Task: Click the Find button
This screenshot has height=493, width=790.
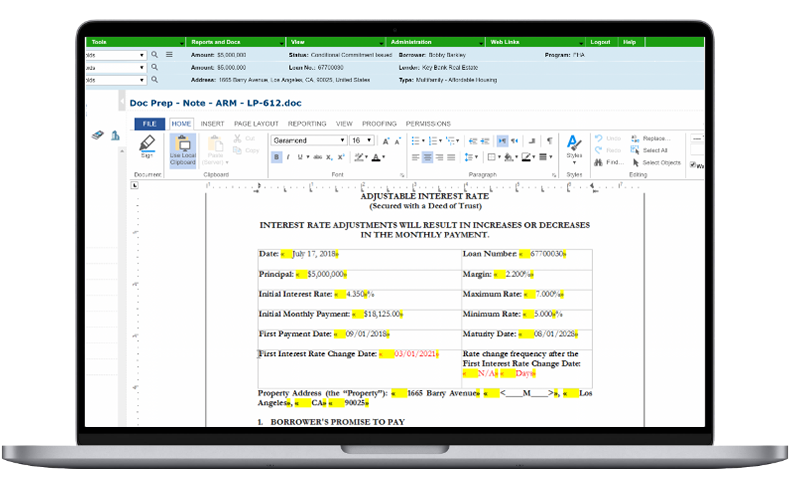Action: coord(609,162)
